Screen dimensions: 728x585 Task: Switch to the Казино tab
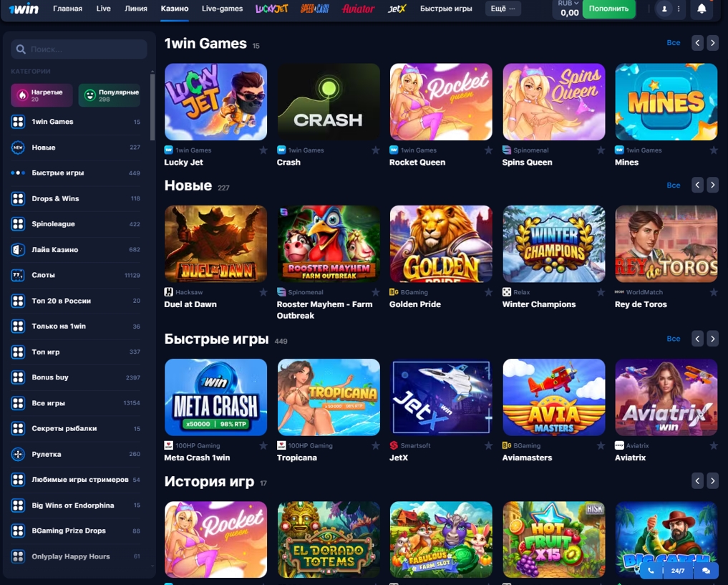coord(175,9)
